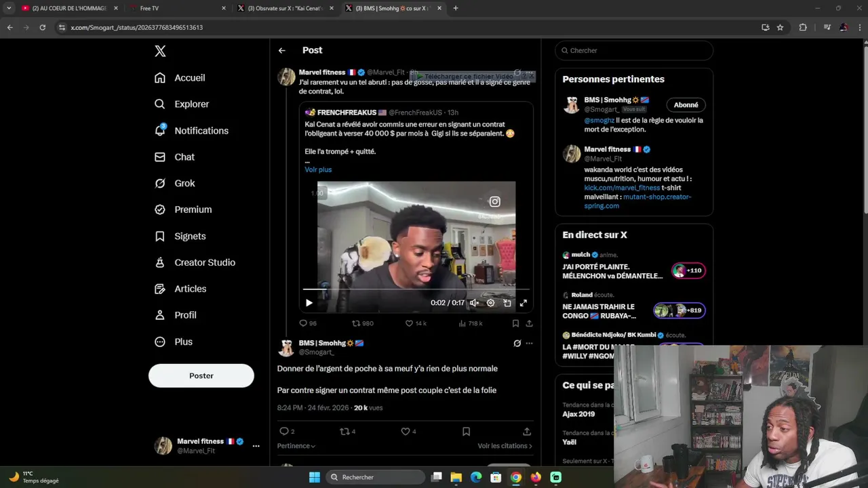Open Premium in the sidebar
The height and width of the screenshot is (488, 868).
(x=183, y=210)
